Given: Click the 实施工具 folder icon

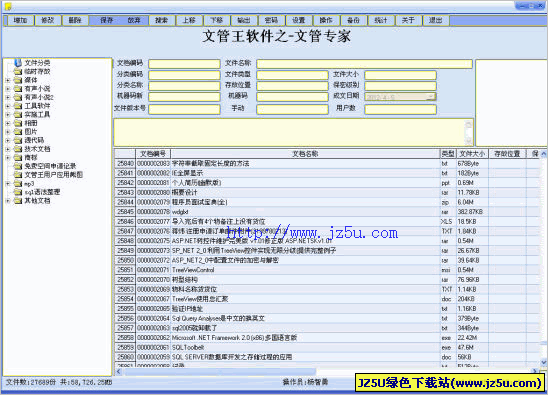Looking at the screenshot, I should click(18, 115).
